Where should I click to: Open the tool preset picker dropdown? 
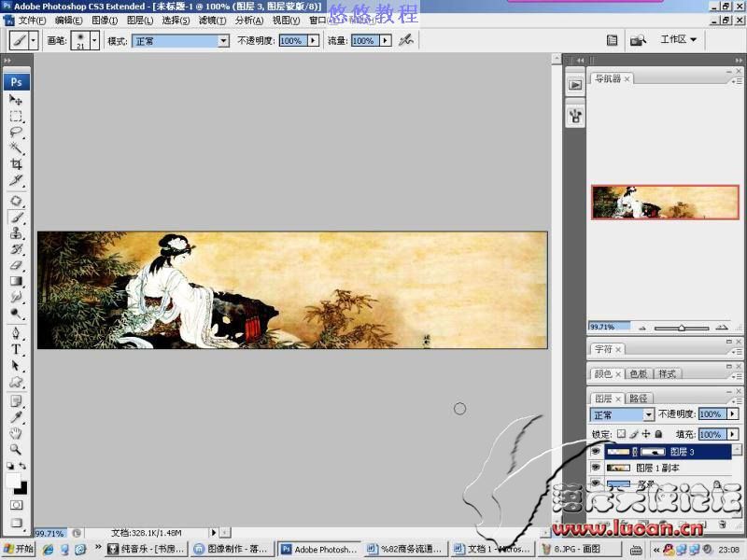coord(33,40)
